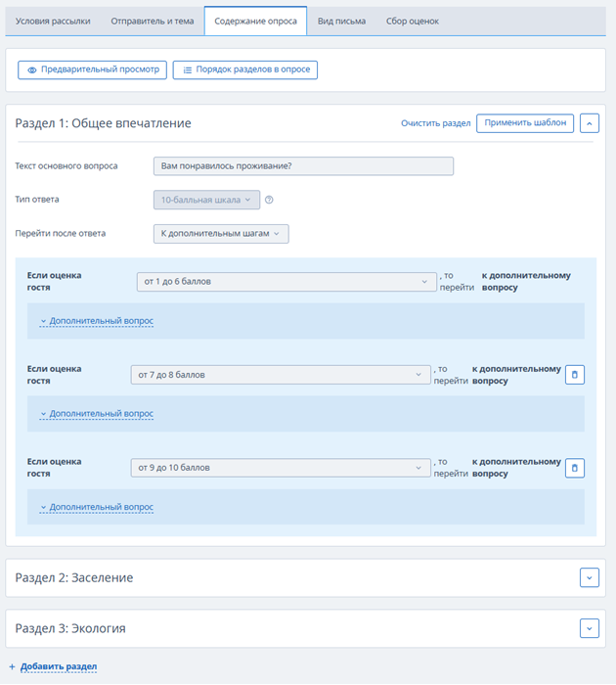
Task: Switch to the Условия рассылки tab
Action: pyautogui.click(x=53, y=21)
